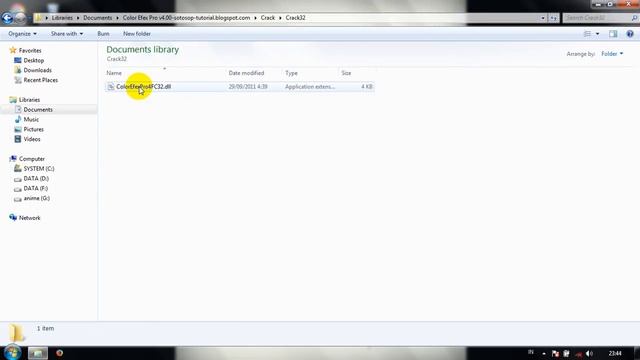Show hidden tray icons arrow
Viewport: 640px width, 360px height.
(x=544, y=353)
